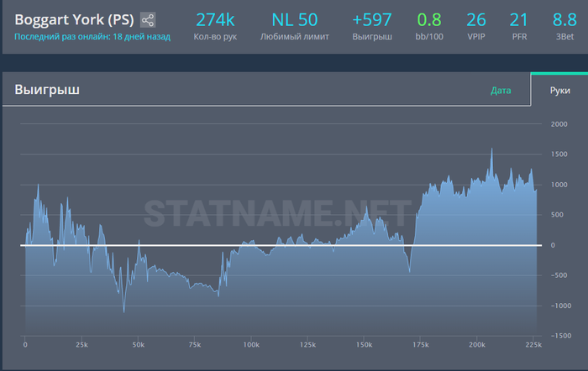588x371 pixels.
Task: Click the 200k x-axis tick label
Action: 477,345
